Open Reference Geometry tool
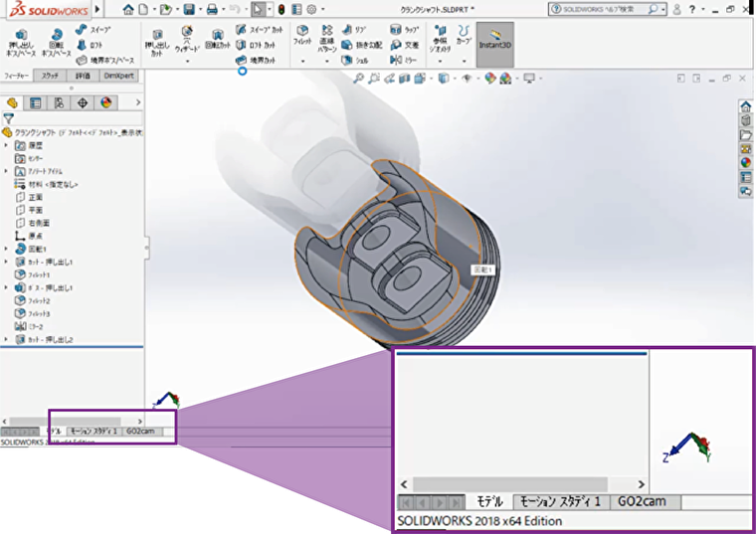756x534 pixels. 440,39
